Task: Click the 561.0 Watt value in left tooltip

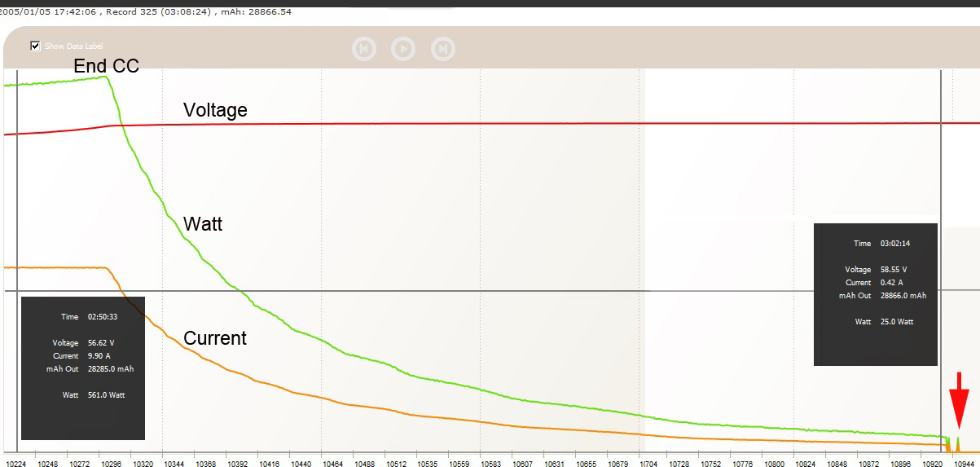Action: click(x=106, y=394)
